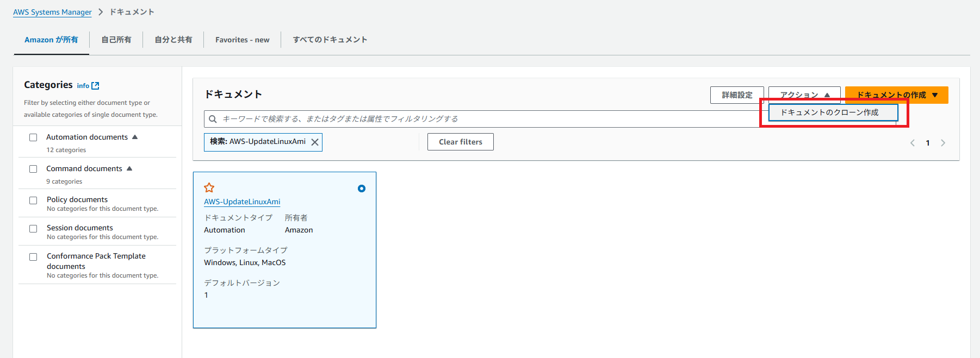Viewport: 980px width, 358px height.
Task: Choose ドキュメントのクローン作成 menu item
Action: pyautogui.click(x=833, y=112)
